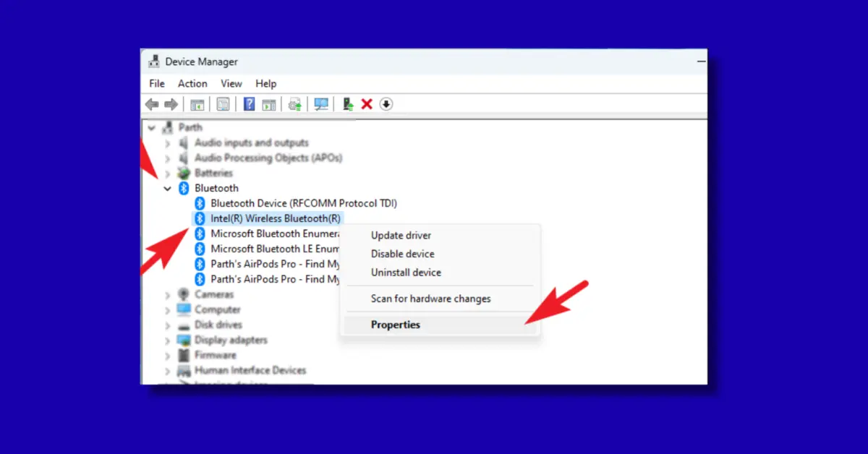Select the Disk drives category label
The image size is (868, 454).
pos(219,325)
